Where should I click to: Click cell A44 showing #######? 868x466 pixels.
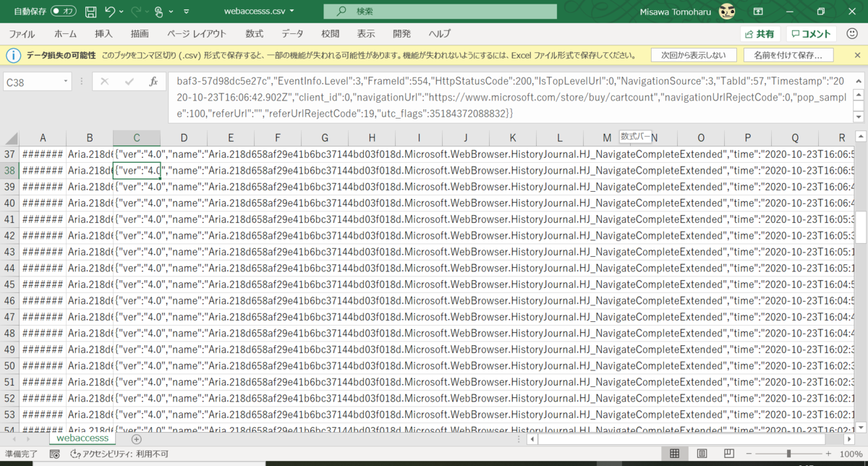tap(43, 268)
